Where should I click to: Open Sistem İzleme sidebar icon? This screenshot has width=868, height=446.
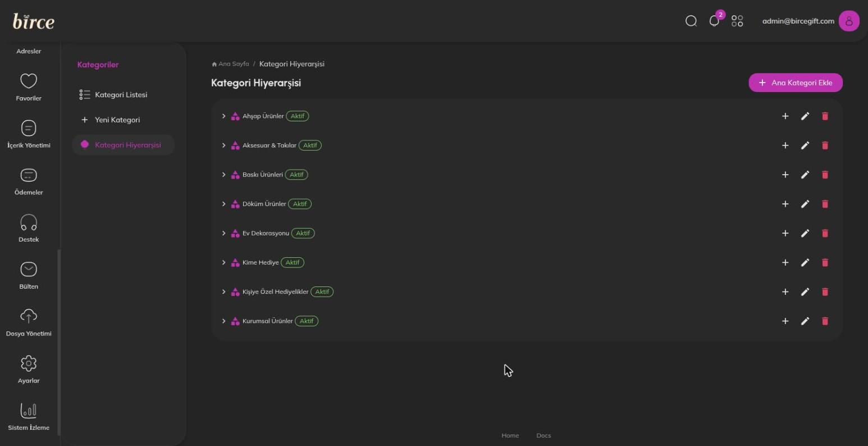pos(29,417)
